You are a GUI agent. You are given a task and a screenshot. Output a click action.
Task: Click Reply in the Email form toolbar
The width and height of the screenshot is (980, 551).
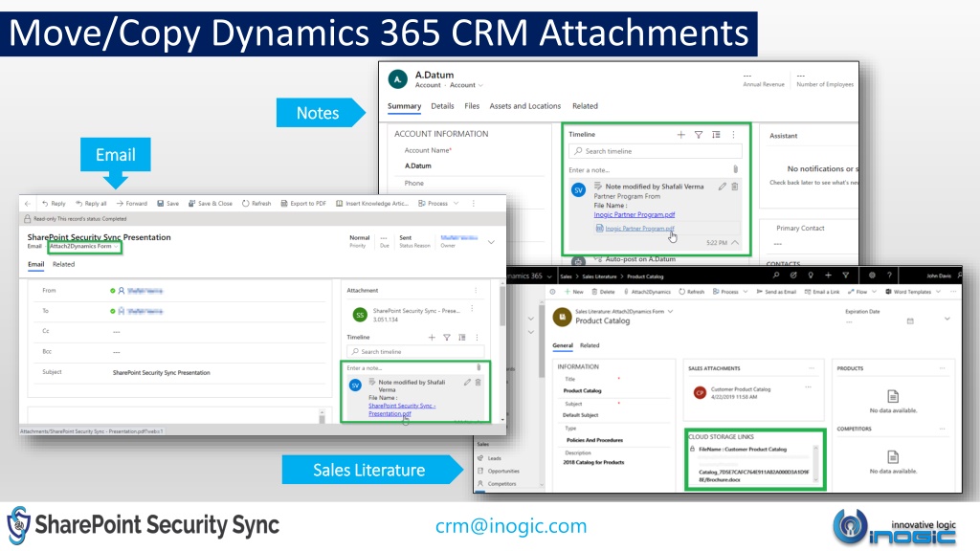pos(54,204)
